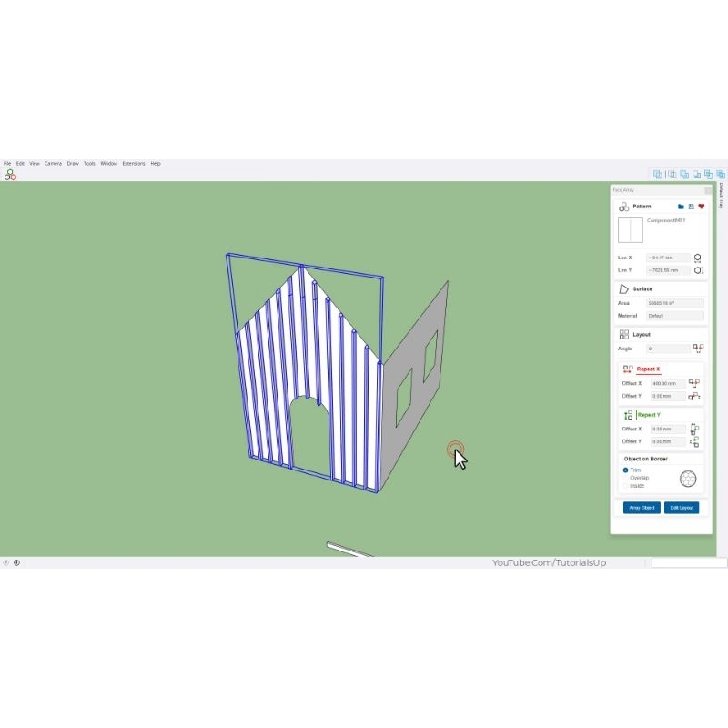This screenshot has height=728, width=728.
Task: Click the hexagon border preview icon
Action: click(688, 479)
